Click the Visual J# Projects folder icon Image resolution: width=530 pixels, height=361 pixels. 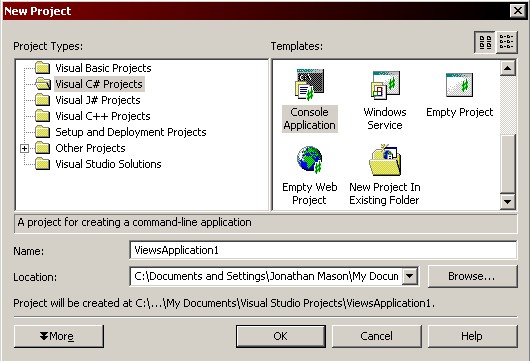coord(43,100)
